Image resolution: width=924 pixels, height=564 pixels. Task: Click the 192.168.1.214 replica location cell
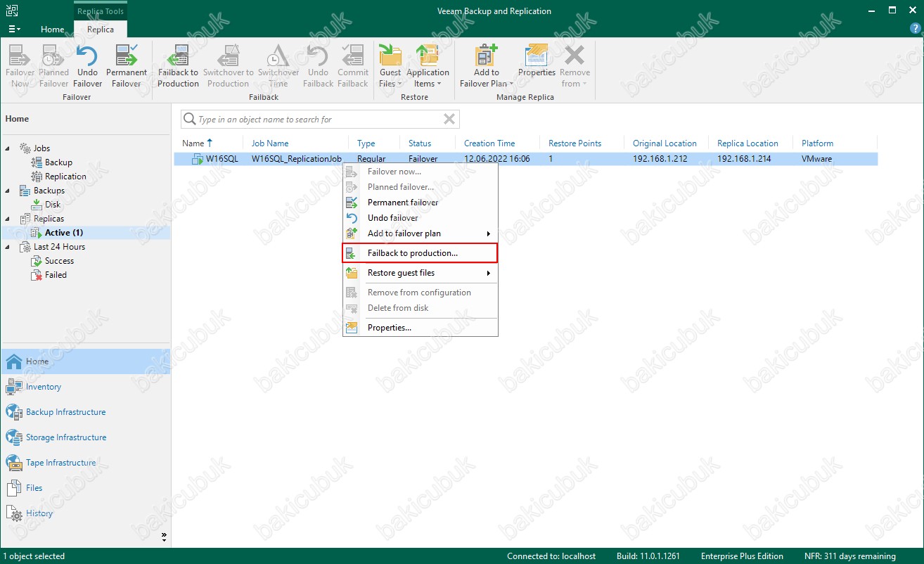[744, 159]
